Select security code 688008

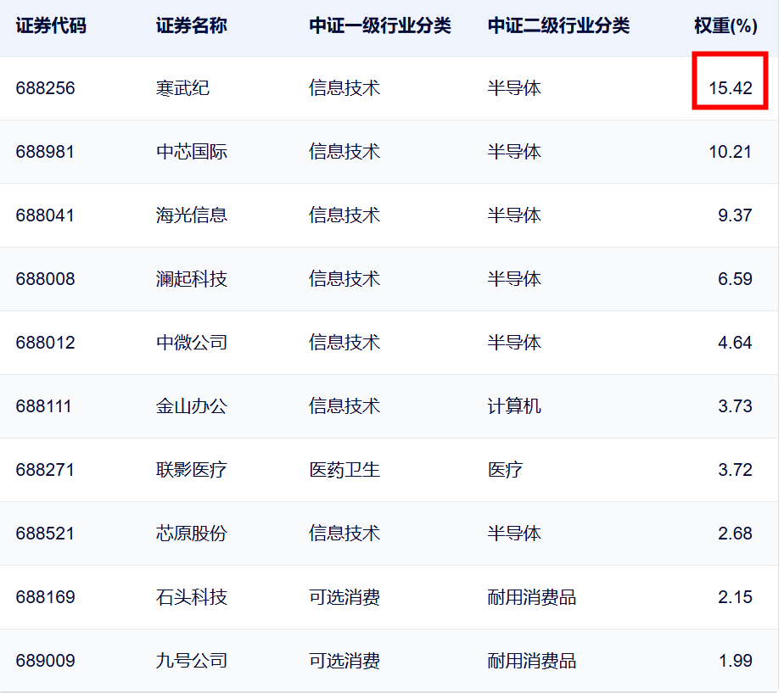(x=45, y=278)
